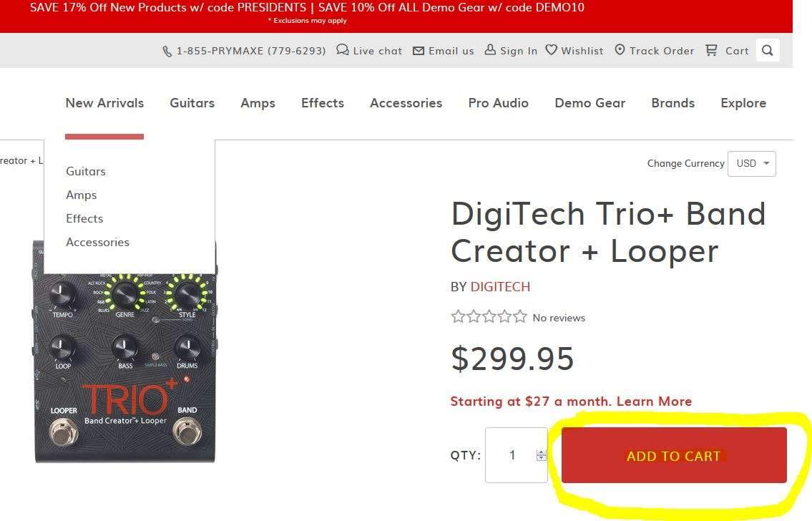
Task: Open Live chat bubble icon
Action: point(342,49)
